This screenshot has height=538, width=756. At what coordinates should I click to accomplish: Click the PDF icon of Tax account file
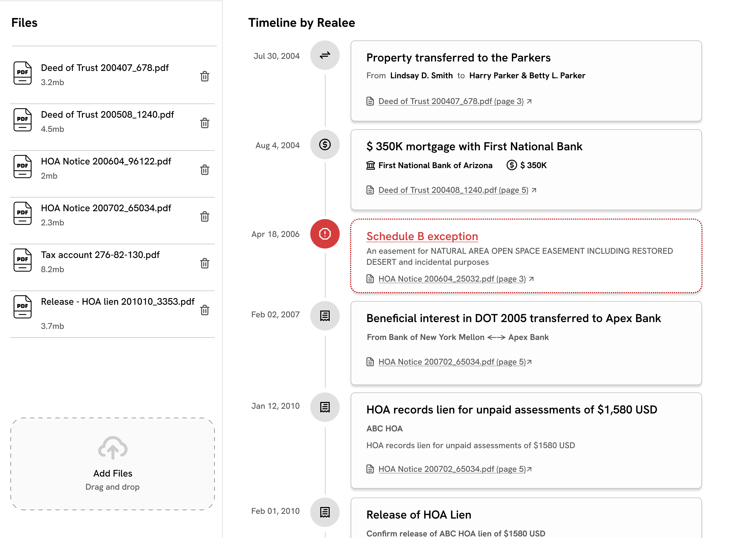[x=23, y=260]
